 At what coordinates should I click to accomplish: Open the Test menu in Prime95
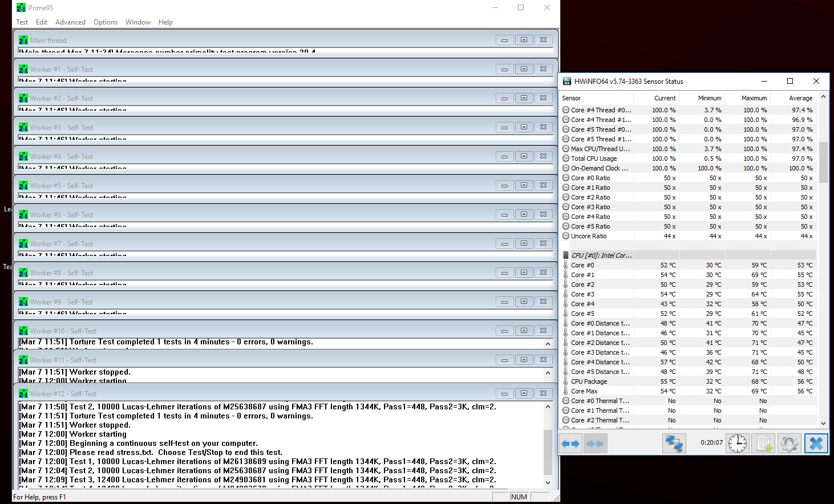coord(22,22)
